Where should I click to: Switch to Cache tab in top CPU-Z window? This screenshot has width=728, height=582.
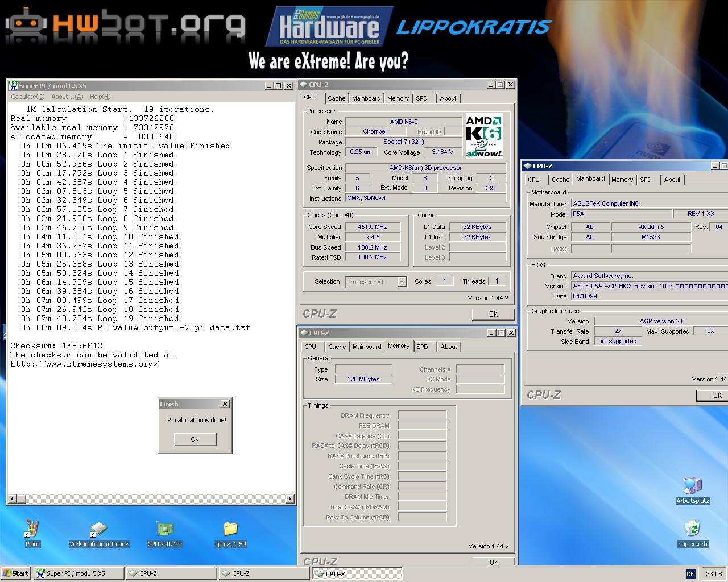pos(336,98)
